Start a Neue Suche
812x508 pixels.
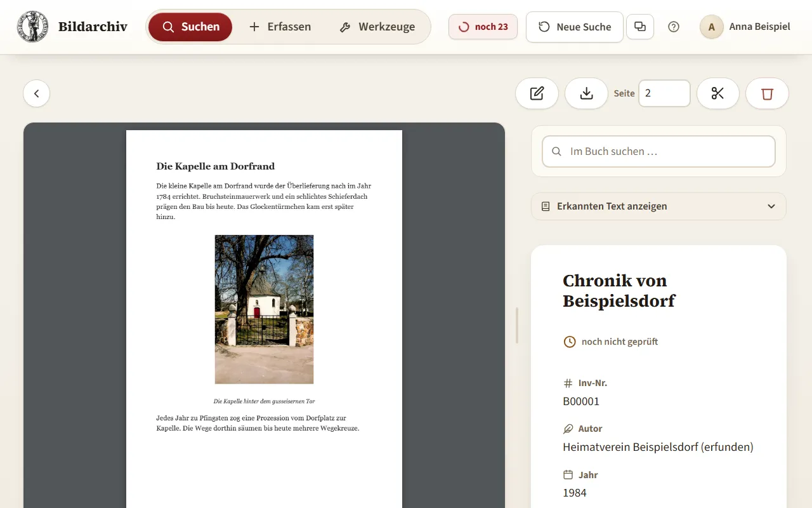(575, 27)
